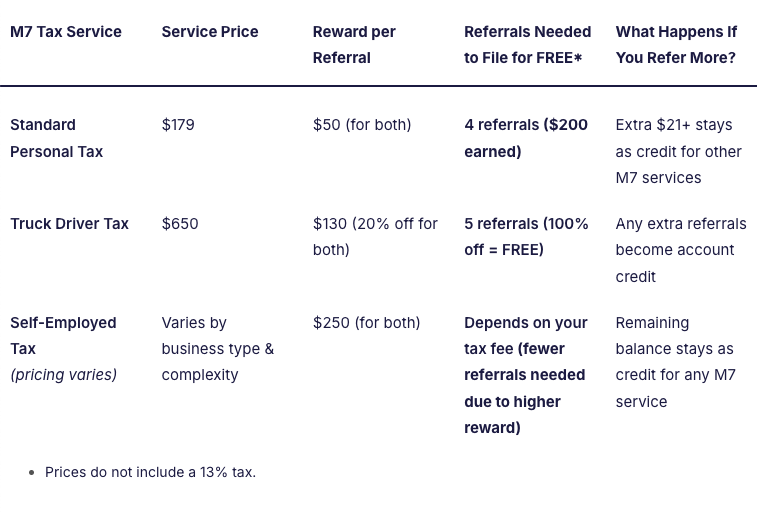Click the $179 service price
Image resolution: width=757 pixels, height=513 pixels.
pos(178,125)
